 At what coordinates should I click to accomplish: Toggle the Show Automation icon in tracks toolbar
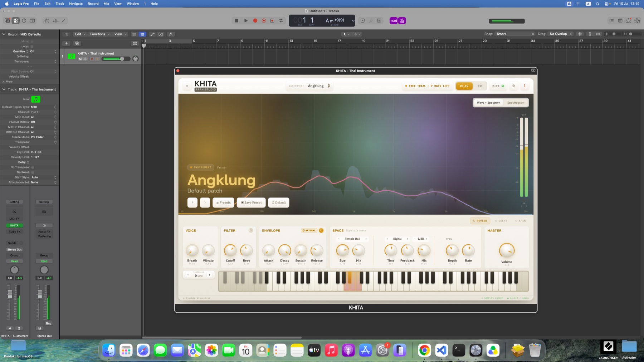(152, 34)
